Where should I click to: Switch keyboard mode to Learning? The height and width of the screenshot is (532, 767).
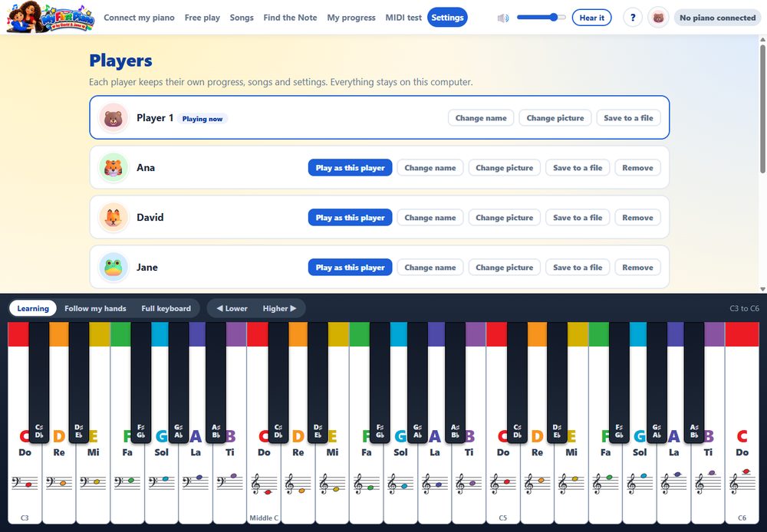pyautogui.click(x=33, y=308)
